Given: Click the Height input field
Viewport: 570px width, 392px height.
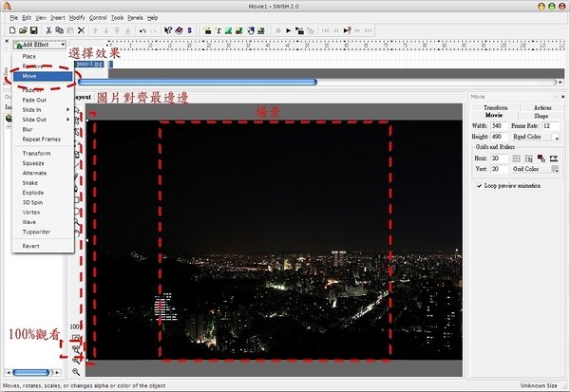Looking at the screenshot, I should (x=499, y=137).
